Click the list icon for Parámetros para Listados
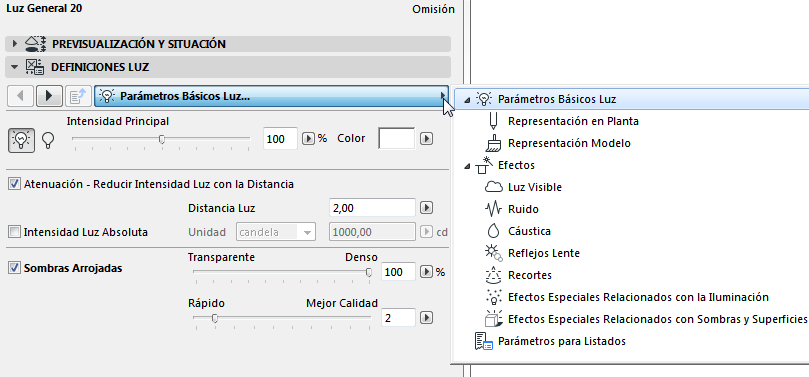 coord(484,341)
